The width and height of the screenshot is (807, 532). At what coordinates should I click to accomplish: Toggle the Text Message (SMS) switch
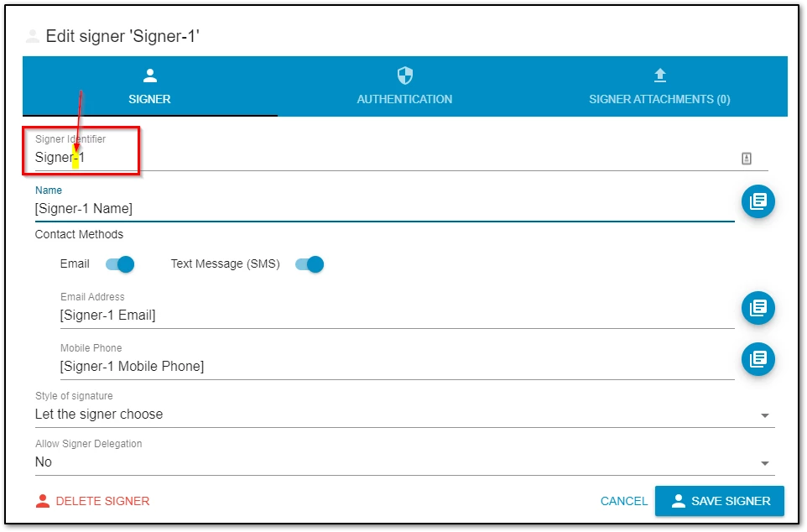tap(310, 264)
